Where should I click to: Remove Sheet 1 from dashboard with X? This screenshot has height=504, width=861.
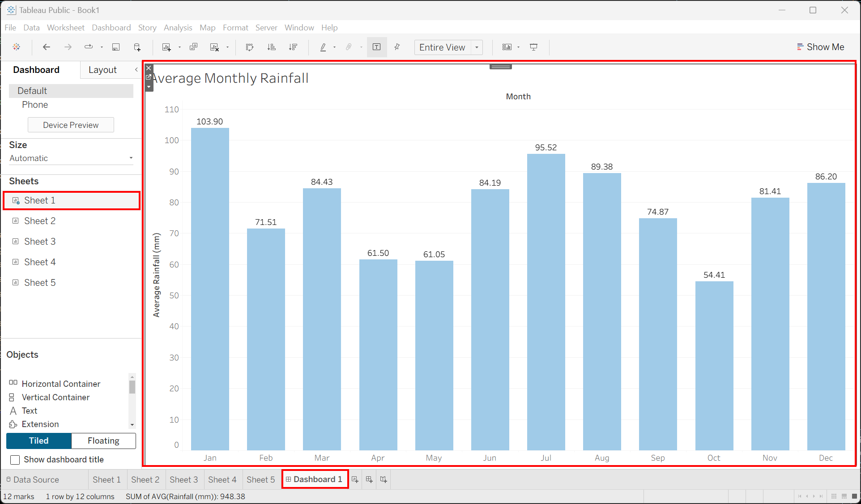coord(149,68)
